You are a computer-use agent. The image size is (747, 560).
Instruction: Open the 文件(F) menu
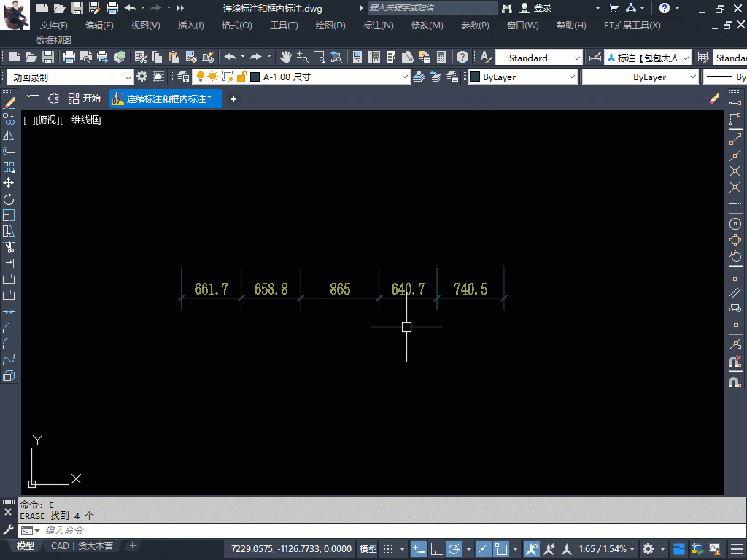(53, 26)
